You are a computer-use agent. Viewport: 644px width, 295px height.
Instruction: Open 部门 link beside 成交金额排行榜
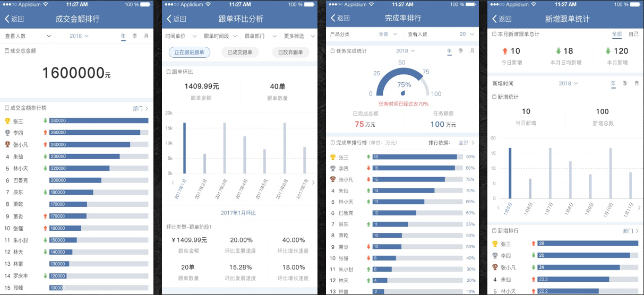coord(140,108)
